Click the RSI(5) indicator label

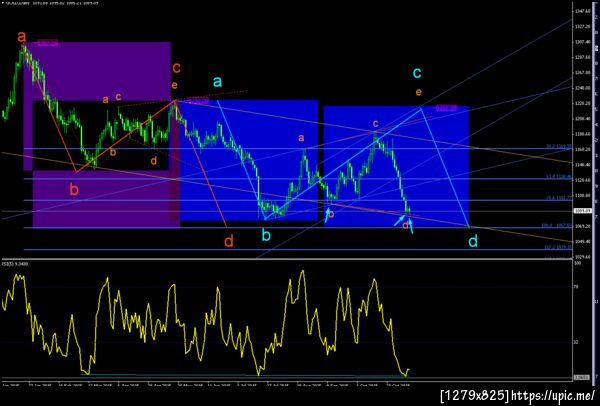click(13, 264)
